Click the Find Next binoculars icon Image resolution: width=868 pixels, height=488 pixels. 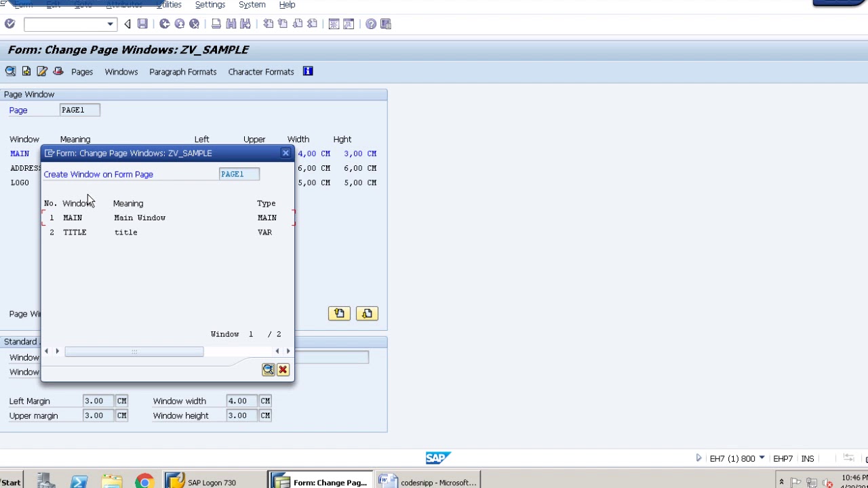tap(245, 24)
